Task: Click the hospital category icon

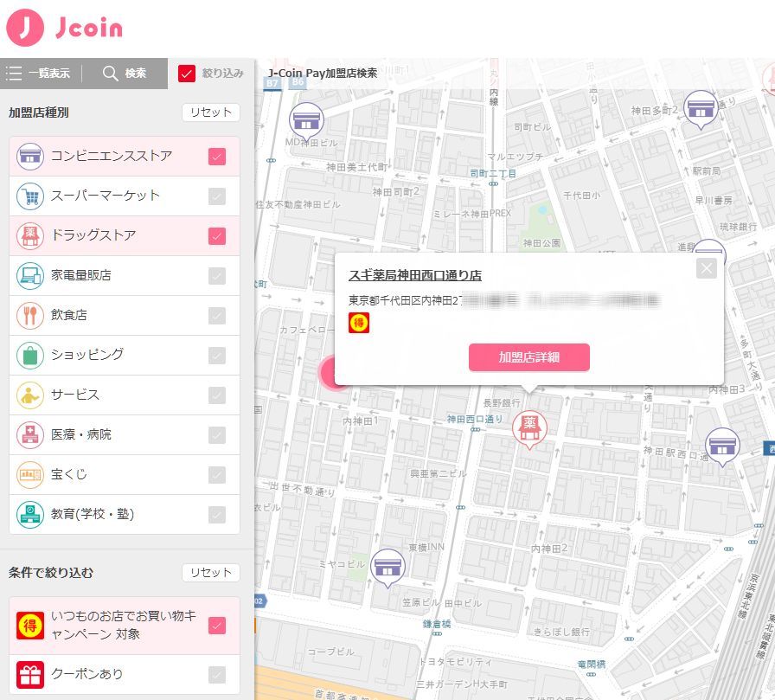Action: (x=30, y=435)
